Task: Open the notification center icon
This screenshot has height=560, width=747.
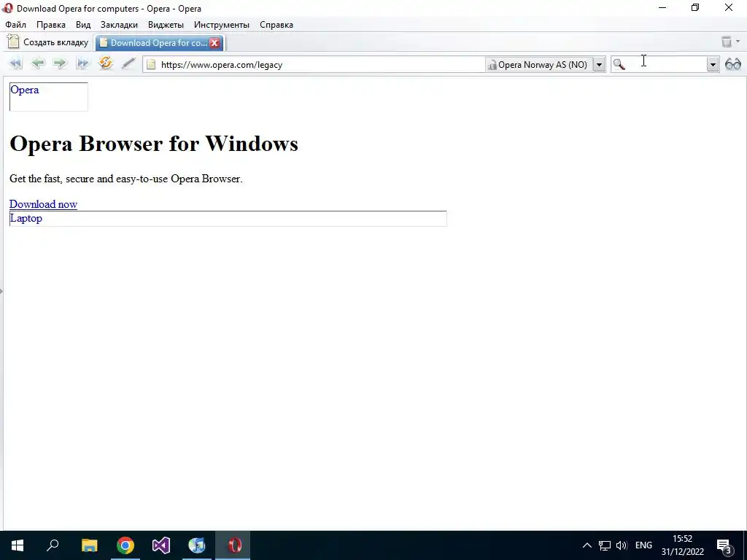Action: (x=724, y=546)
